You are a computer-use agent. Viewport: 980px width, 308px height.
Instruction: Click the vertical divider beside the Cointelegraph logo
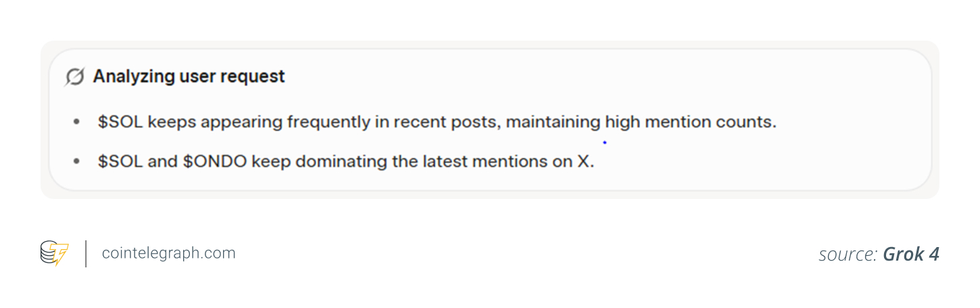(x=86, y=253)
